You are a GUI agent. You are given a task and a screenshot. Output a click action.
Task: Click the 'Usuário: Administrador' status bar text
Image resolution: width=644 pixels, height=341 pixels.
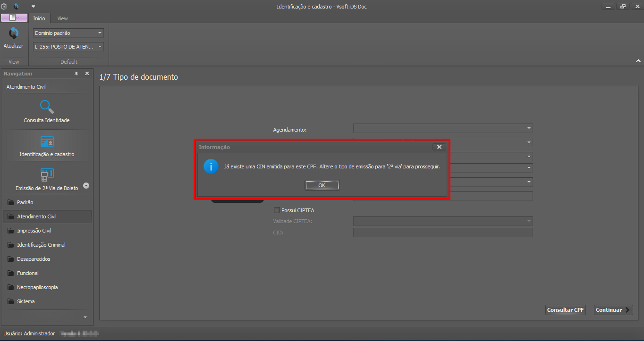[x=29, y=333]
